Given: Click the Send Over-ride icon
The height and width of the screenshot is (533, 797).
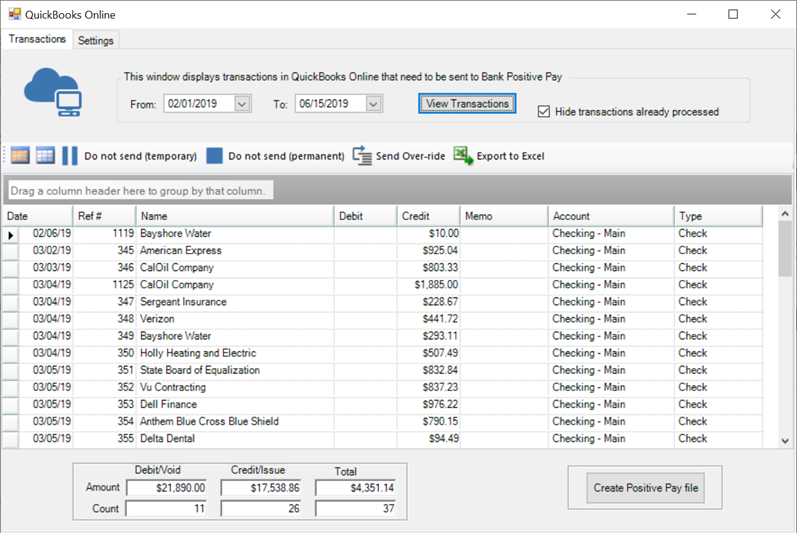Looking at the screenshot, I should tap(362, 155).
